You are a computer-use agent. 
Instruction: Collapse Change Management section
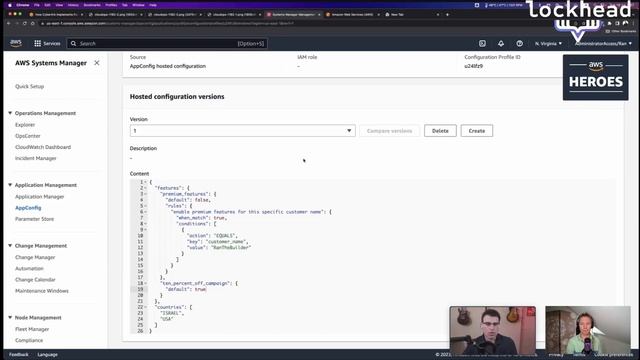pos(10,246)
